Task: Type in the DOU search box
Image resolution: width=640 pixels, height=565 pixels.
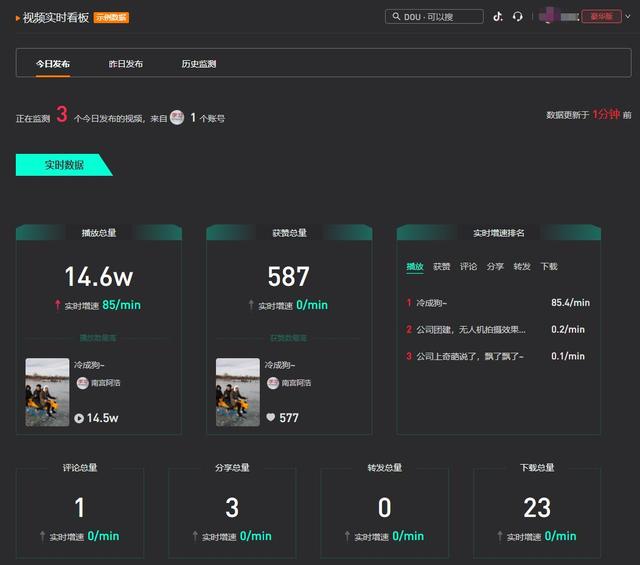Action: tap(440, 17)
